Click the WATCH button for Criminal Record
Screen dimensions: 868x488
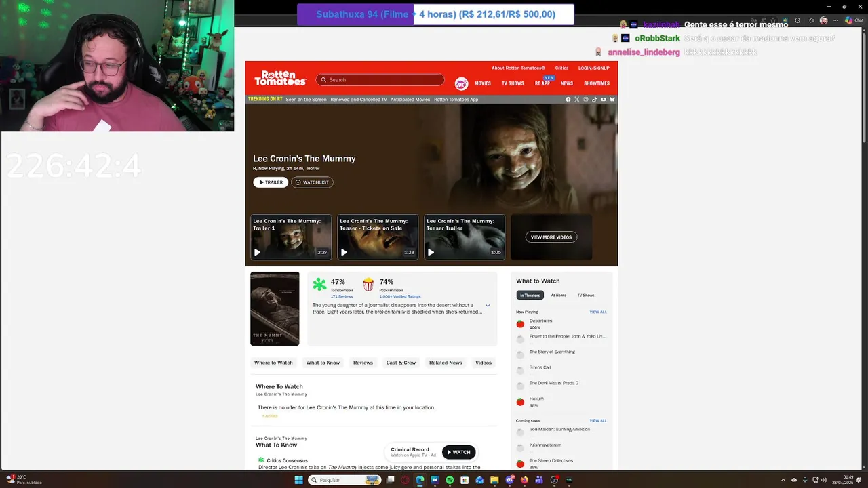point(458,452)
